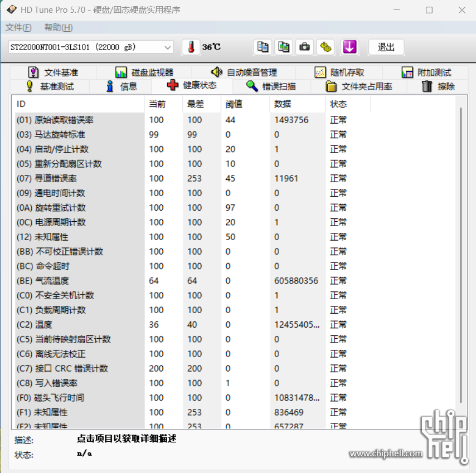Viewport: 476px width, 473px height.
Task: Click the HD Tune Pro title bar app icon
Action: 12,9
